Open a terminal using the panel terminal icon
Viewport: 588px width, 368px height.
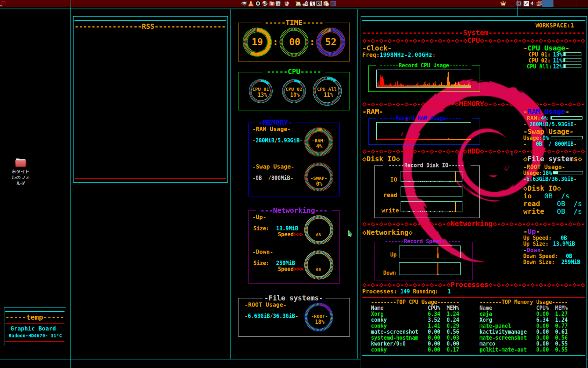pos(319,3)
